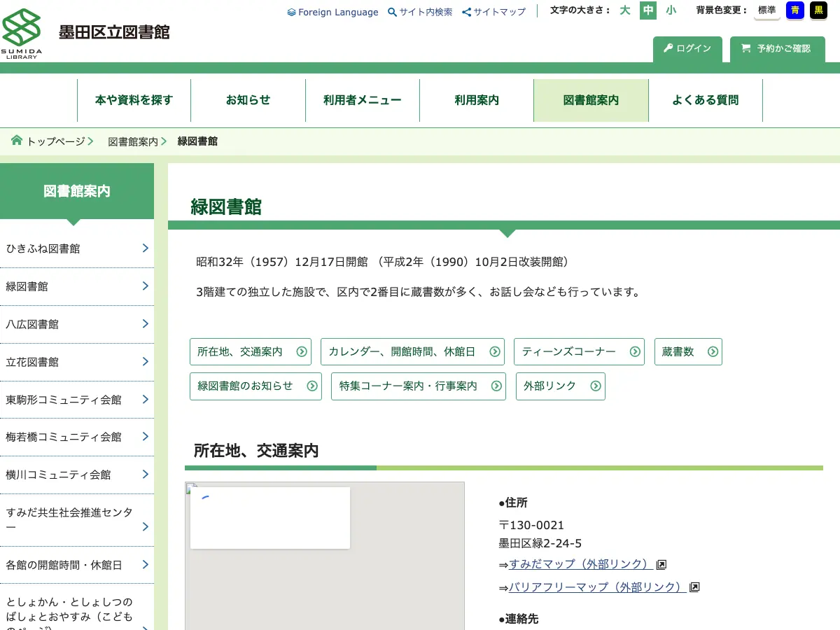Jump to 所在地、交通案内 section button
This screenshot has height=630, width=840.
[251, 351]
